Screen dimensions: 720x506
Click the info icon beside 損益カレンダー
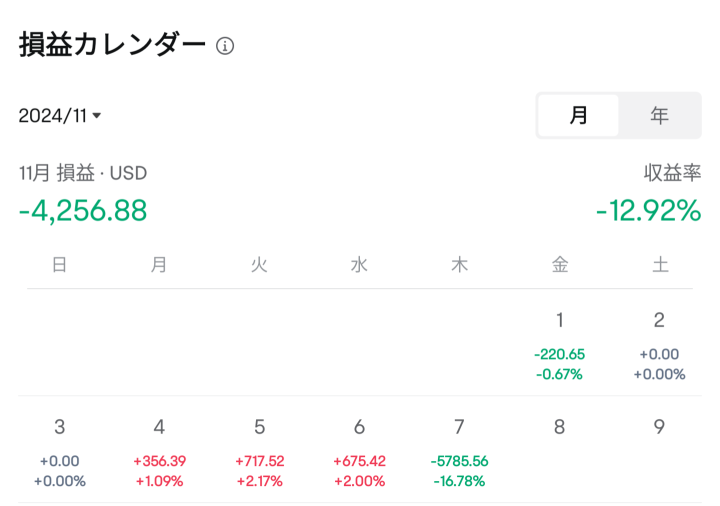[225, 46]
